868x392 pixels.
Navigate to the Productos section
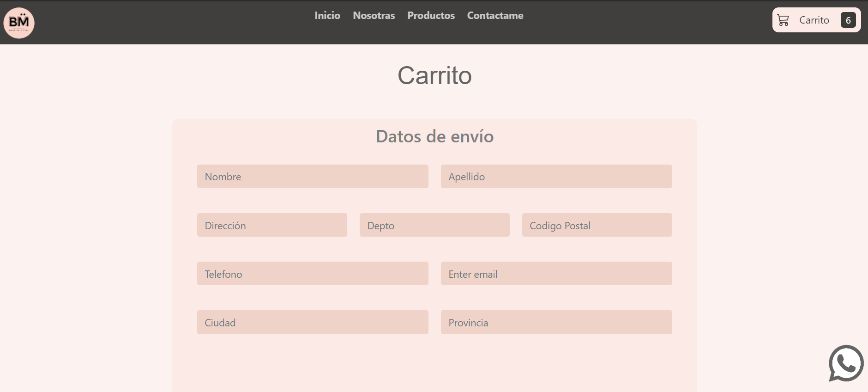(x=431, y=16)
